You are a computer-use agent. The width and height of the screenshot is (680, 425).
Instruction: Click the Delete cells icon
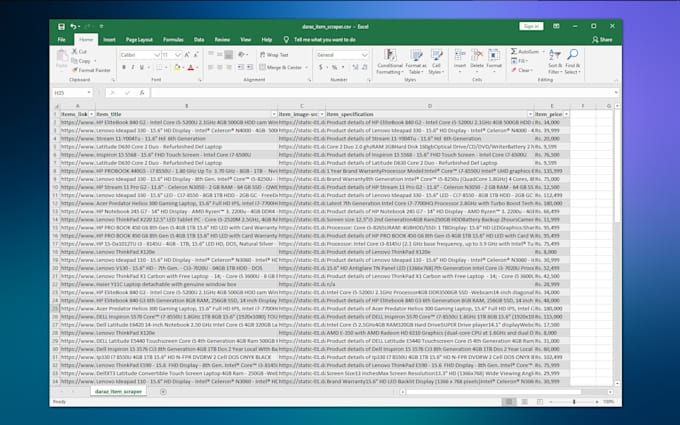tap(477, 61)
